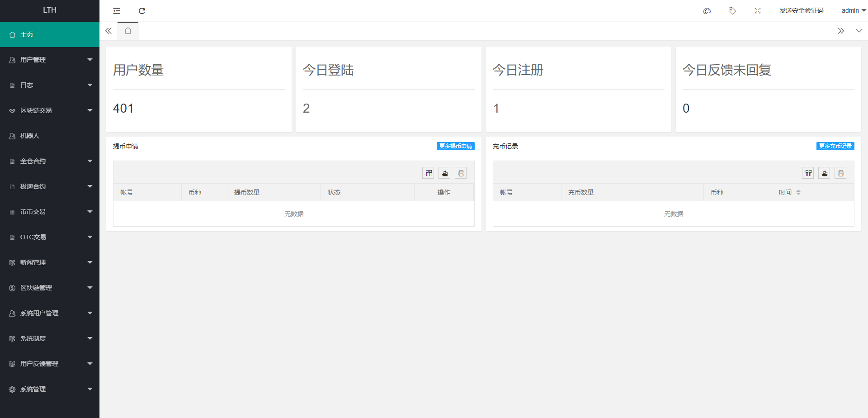This screenshot has width=868, height=418.
Task: Enter fullscreen using the expand icon
Action: tap(758, 11)
